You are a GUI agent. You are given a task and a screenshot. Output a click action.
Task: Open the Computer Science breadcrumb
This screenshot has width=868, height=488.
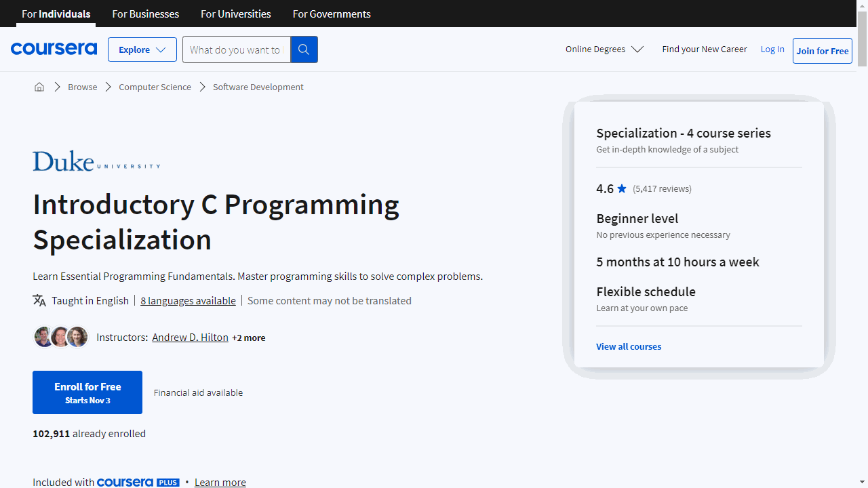click(x=155, y=87)
